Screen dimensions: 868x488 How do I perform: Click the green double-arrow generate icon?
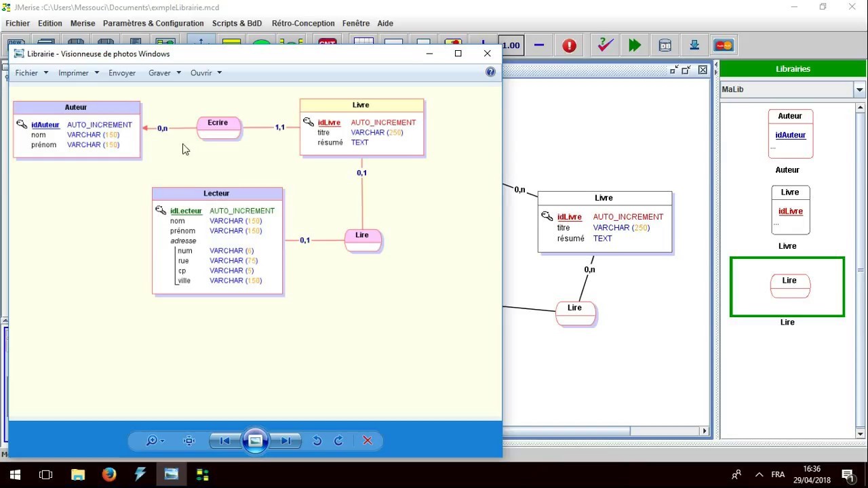pos(635,45)
